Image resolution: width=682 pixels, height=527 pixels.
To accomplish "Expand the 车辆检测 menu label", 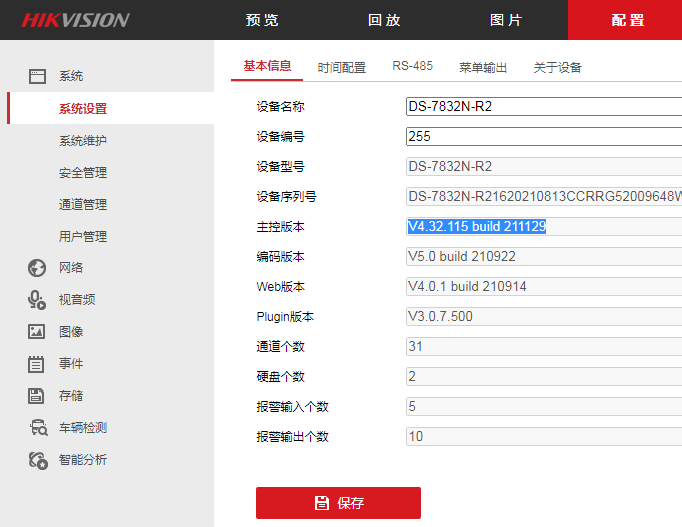I will click(83, 428).
